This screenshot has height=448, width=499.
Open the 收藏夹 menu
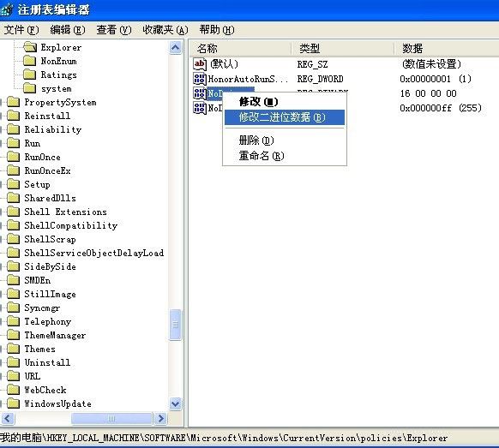(165, 30)
